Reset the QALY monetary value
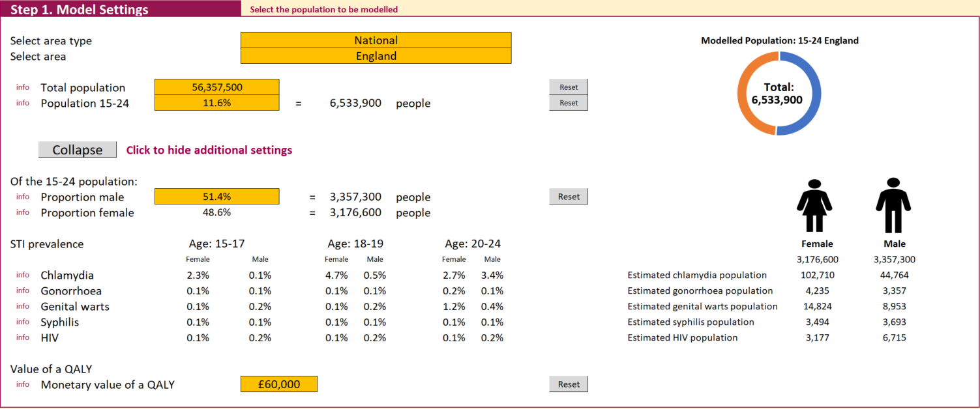 point(569,384)
